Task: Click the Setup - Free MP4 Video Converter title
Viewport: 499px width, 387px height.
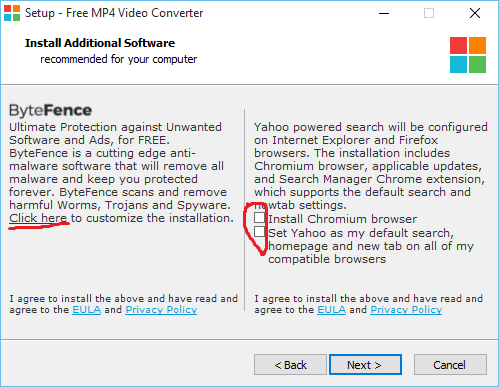Action: (x=114, y=13)
